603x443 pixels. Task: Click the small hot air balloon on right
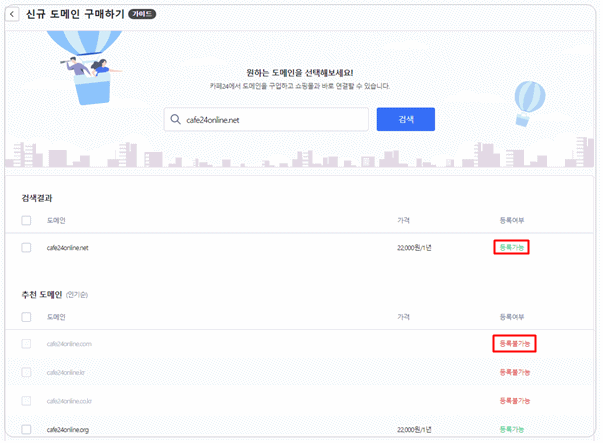(530, 103)
